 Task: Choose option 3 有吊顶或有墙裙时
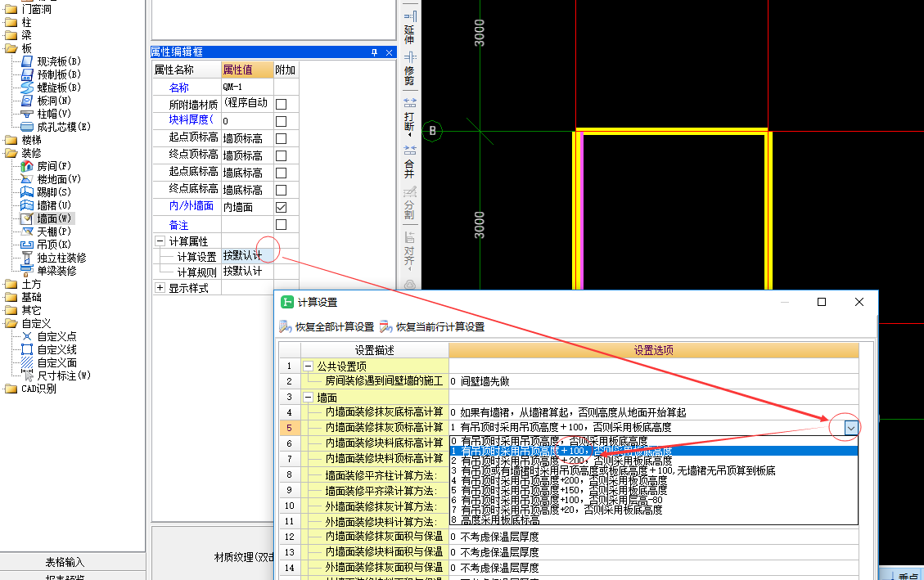654,470
